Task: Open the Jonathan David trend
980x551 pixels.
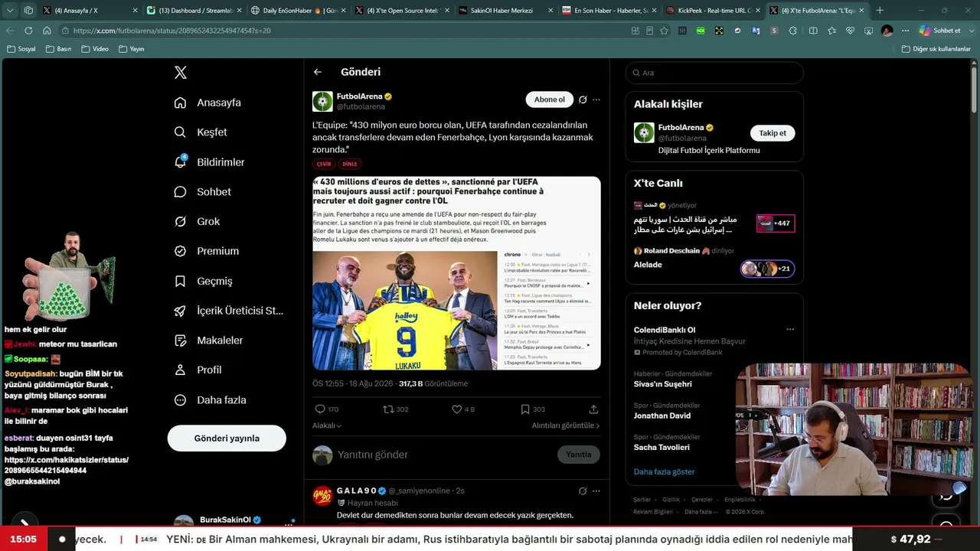Action: tap(661, 416)
